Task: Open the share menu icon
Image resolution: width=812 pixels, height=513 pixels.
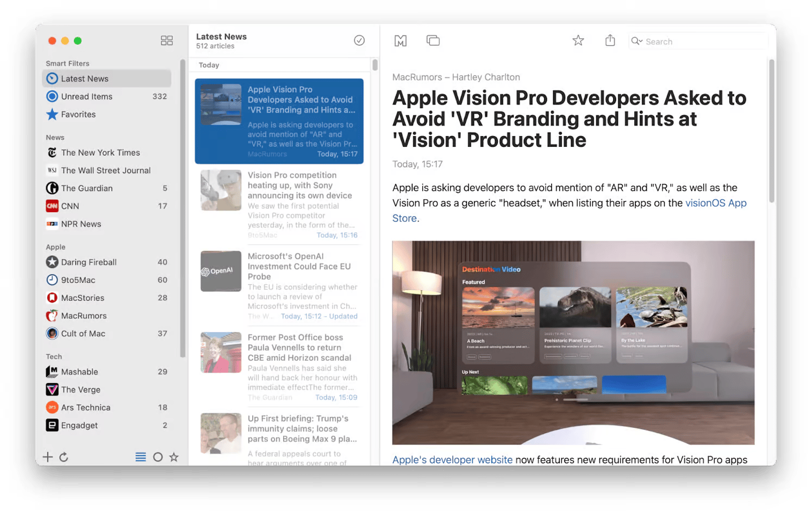Action: pos(610,41)
